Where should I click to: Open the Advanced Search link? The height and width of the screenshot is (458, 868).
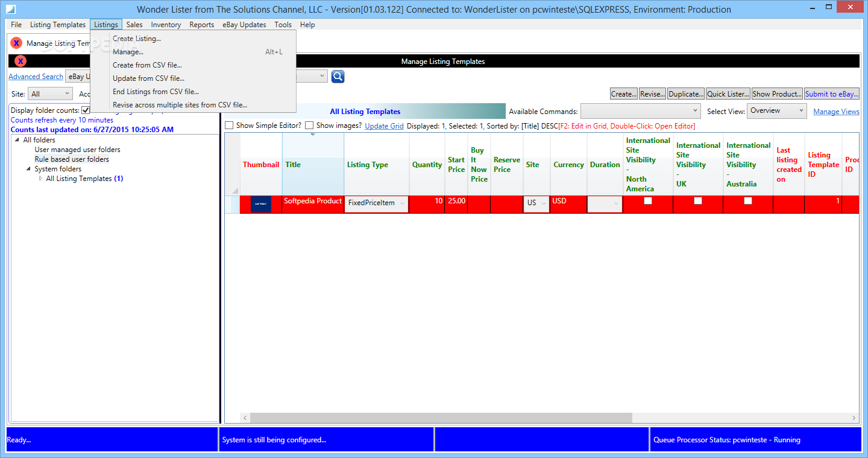tap(36, 77)
